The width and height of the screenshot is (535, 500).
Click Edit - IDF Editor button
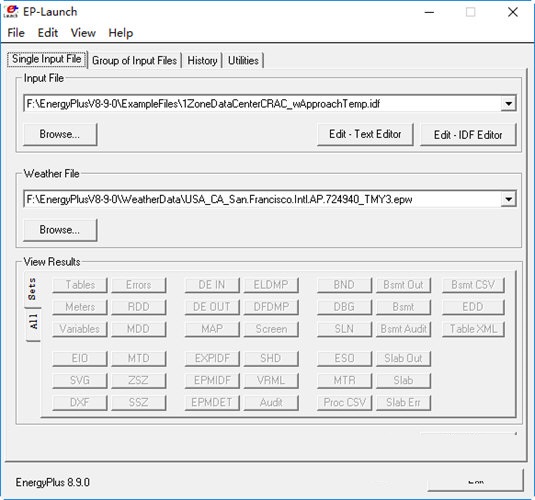(468, 135)
